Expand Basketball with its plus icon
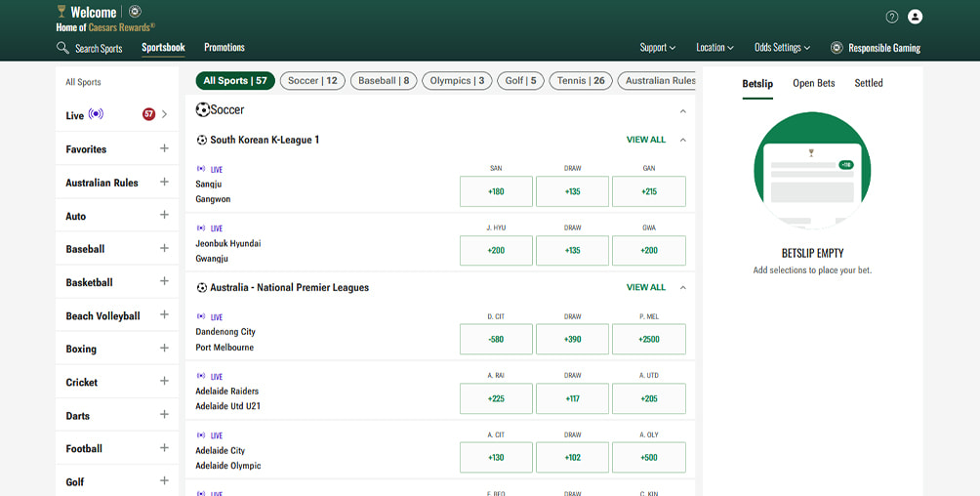This screenshot has height=496, width=980. (164, 281)
